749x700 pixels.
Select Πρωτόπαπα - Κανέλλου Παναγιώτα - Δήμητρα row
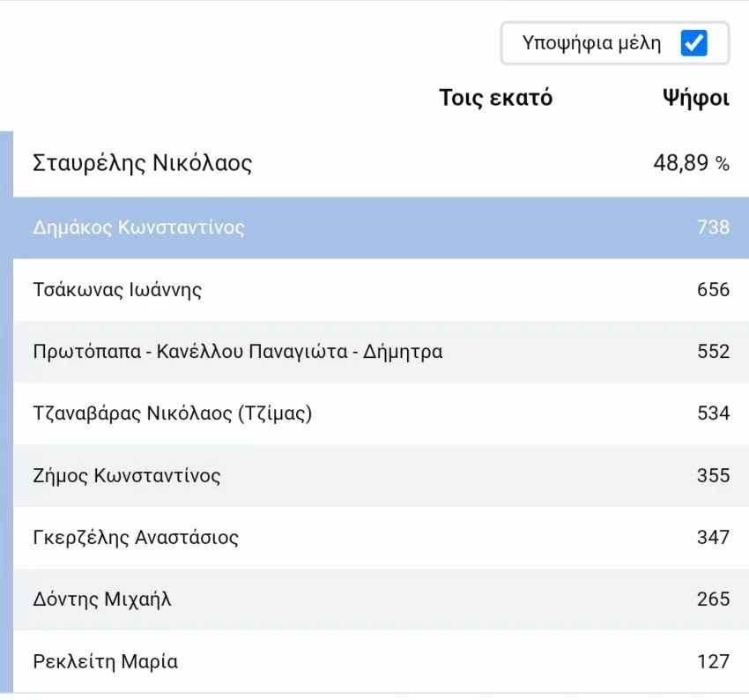click(x=381, y=352)
